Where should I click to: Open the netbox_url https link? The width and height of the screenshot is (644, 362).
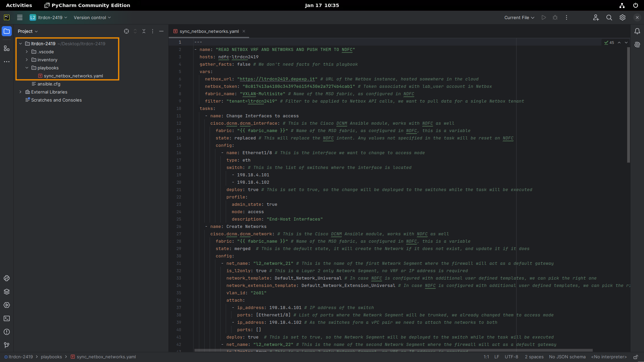[277, 79]
